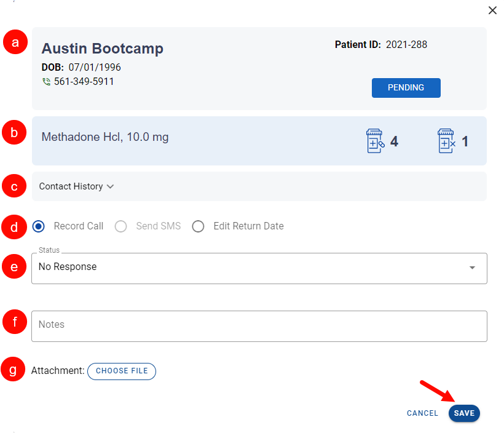Click the Status dropdown caret arrow
This screenshot has height=433, width=504.
[472, 268]
